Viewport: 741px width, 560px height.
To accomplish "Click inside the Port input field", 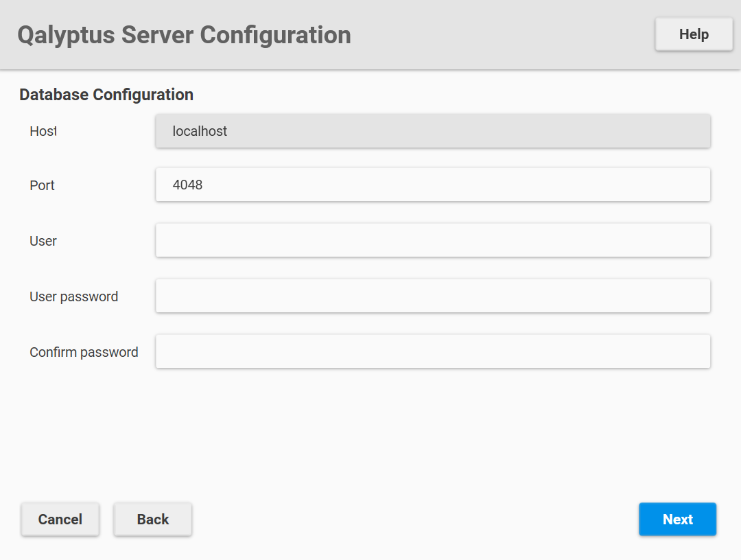I will tap(432, 185).
